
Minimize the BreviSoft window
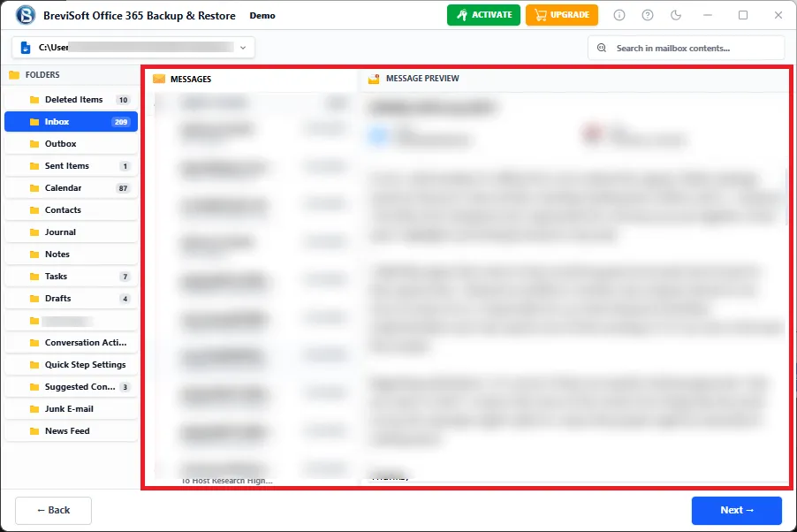click(x=708, y=15)
